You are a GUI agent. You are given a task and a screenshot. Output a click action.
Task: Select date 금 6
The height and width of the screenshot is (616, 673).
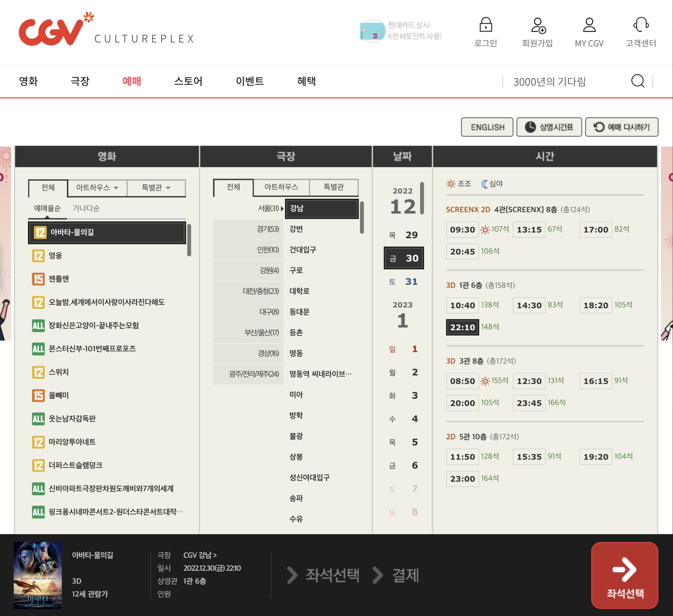coord(404,466)
